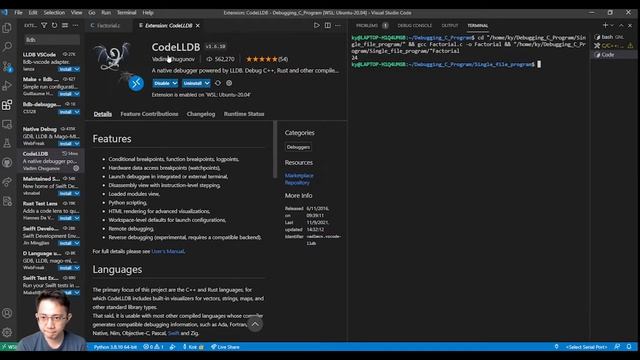Screen dimensions: 640x360
Task: Split the editor to the right
Action: [x=327, y=25]
